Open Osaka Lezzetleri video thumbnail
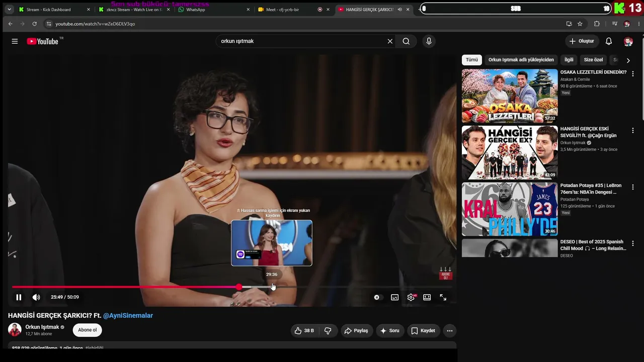The height and width of the screenshot is (362, 644). (510, 96)
